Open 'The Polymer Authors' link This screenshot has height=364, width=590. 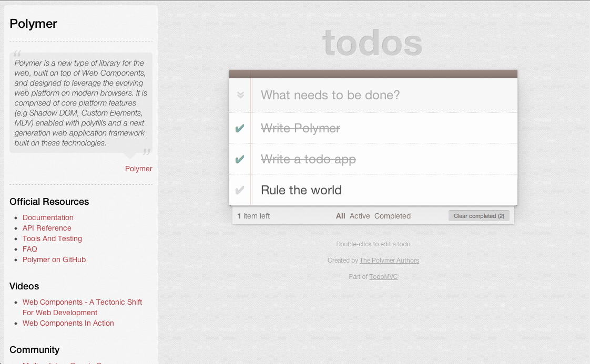[389, 260]
